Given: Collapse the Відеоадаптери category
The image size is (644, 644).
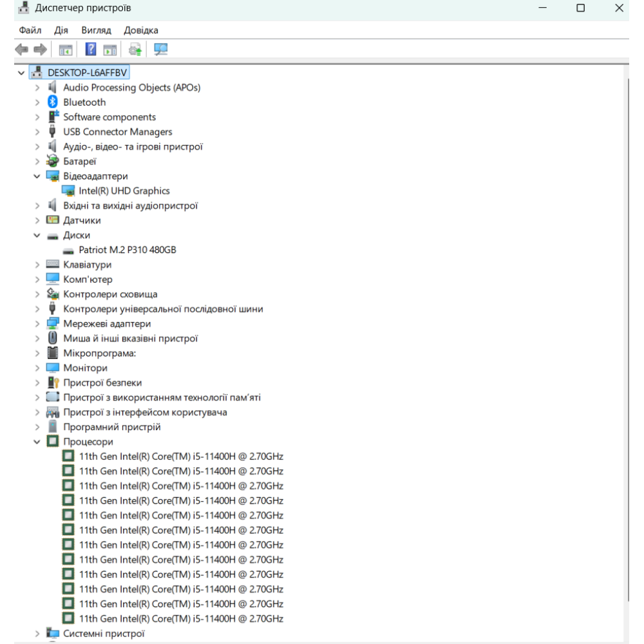Looking at the screenshot, I should tap(37, 176).
